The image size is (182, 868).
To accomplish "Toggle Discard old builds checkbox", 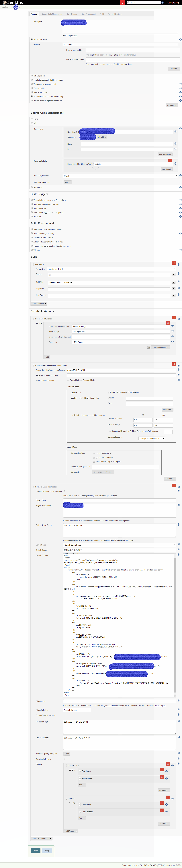I will coord(32,39).
